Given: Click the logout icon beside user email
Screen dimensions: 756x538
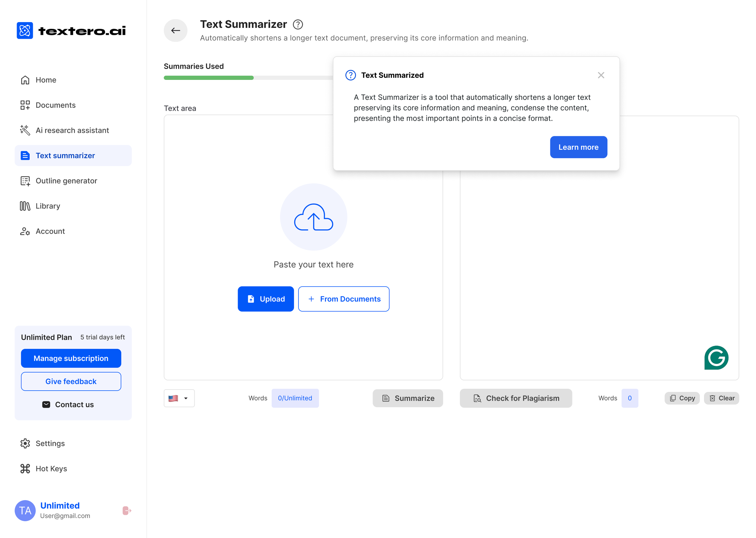Looking at the screenshot, I should pyautogui.click(x=126, y=510).
